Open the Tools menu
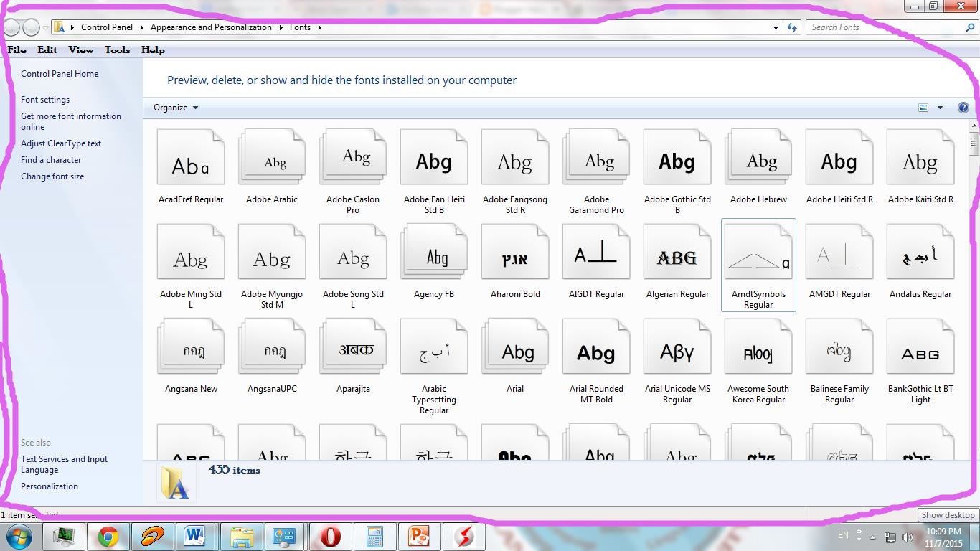The width and height of the screenshot is (980, 551). click(x=117, y=50)
